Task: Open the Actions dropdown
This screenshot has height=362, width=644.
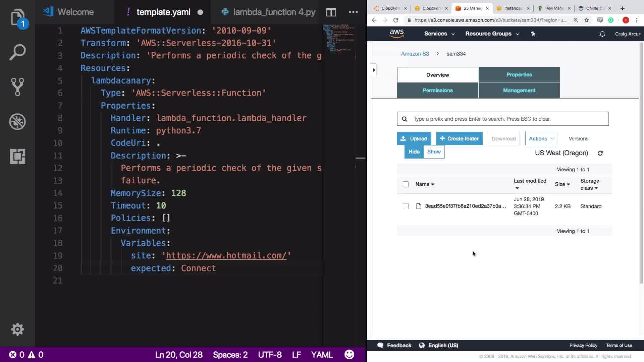Action: (541, 138)
